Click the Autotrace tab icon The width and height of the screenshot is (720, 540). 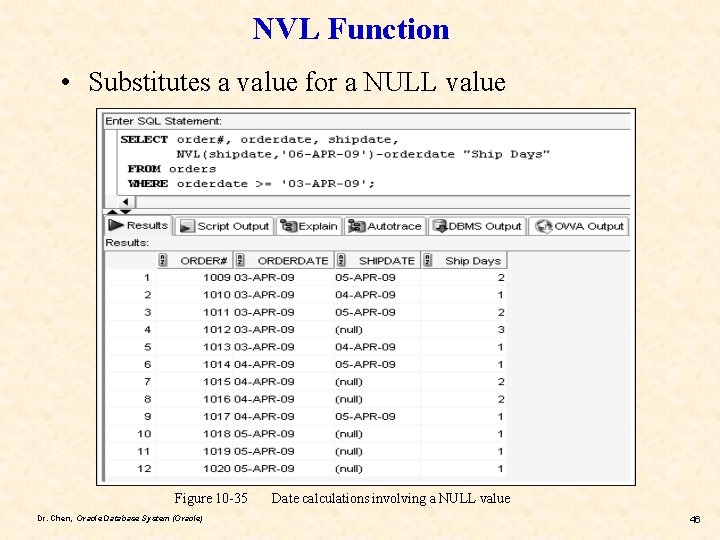356,226
